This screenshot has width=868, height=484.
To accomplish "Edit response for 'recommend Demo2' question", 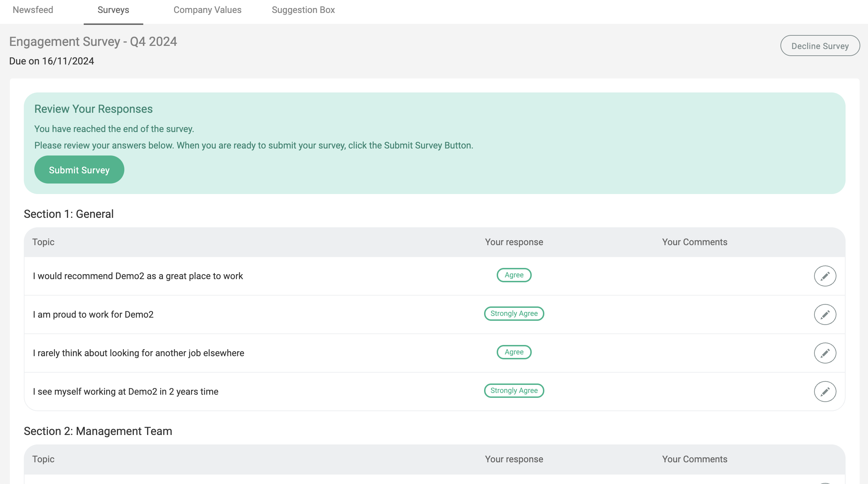I will point(825,276).
